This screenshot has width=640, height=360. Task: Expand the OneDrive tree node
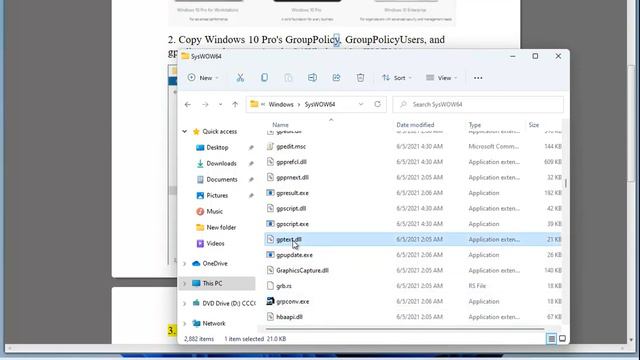pyautogui.click(x=184, y=264)
